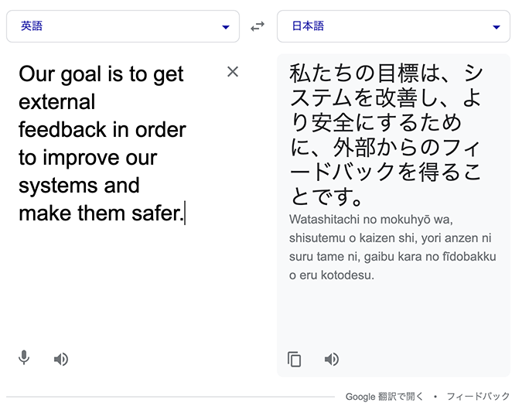
Task: Click the word 'external' in source text
Action: click(x=56, y=102)
